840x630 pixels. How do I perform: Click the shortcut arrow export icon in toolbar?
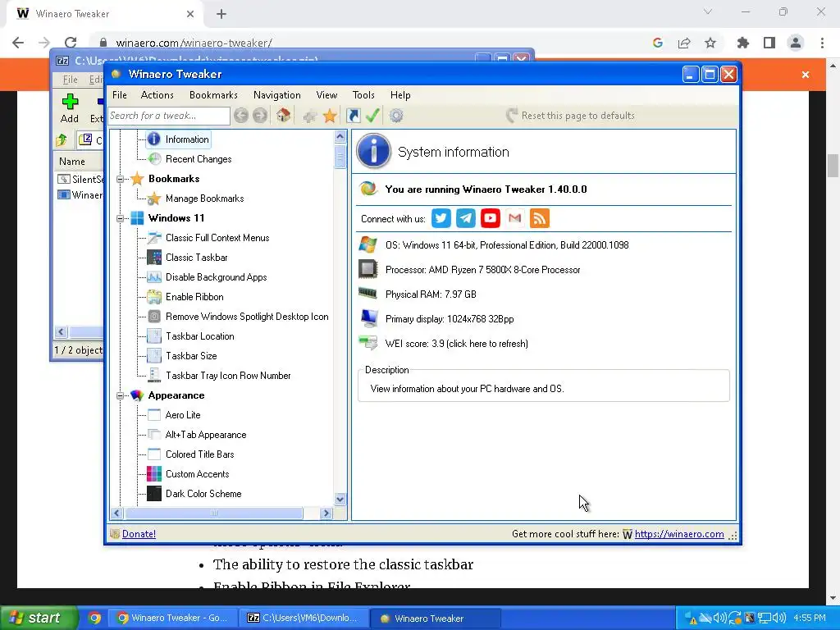click(x=353, y=115)
